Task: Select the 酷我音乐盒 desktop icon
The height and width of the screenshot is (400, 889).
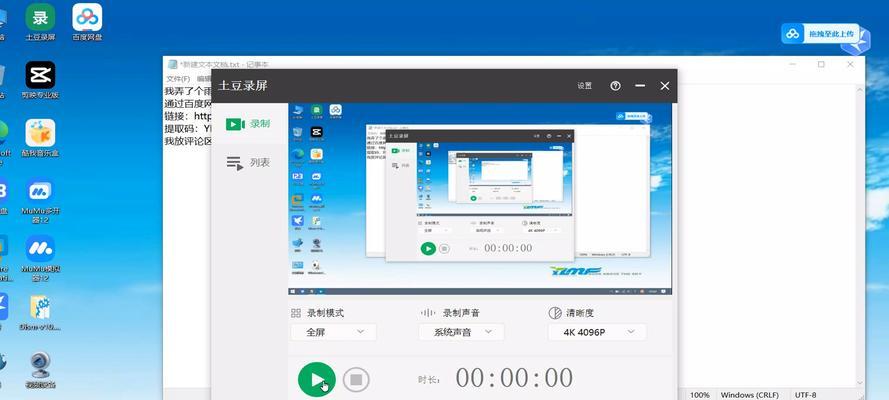Action: [40, 138]
